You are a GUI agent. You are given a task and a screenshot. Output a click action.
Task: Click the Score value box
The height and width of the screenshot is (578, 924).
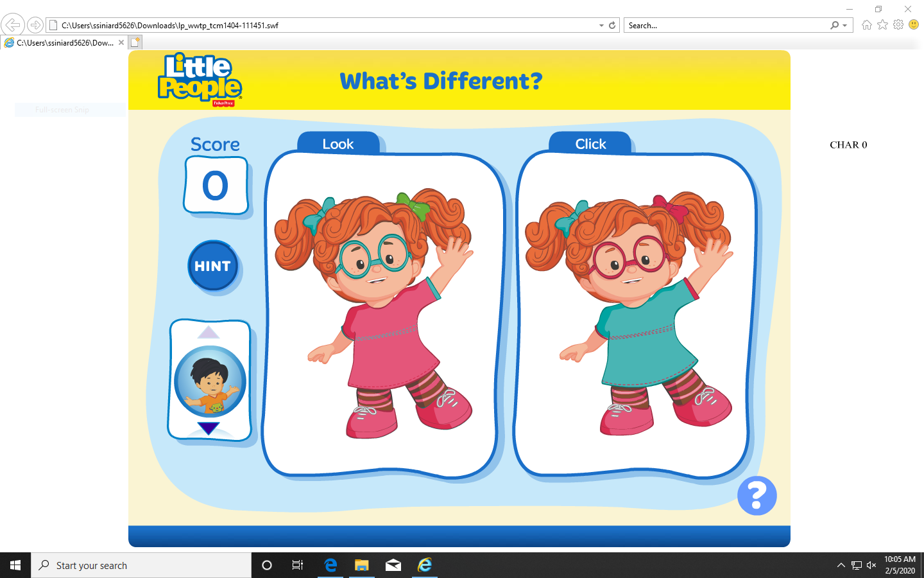click(x=216, y=185)
